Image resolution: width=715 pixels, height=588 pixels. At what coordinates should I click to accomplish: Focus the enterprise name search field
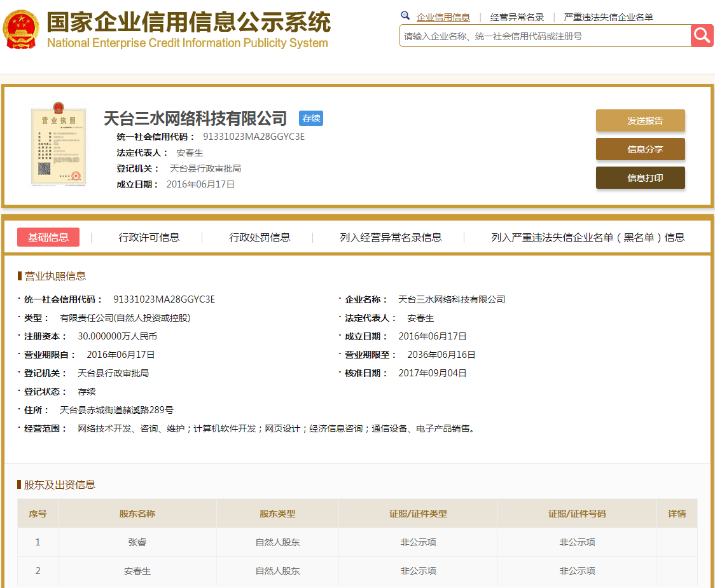coord(545,36)
